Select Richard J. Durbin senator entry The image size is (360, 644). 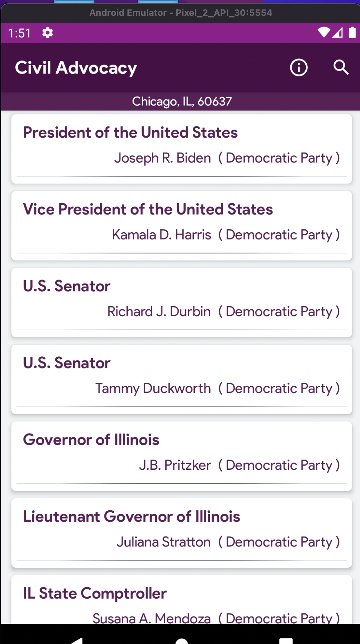181,302
